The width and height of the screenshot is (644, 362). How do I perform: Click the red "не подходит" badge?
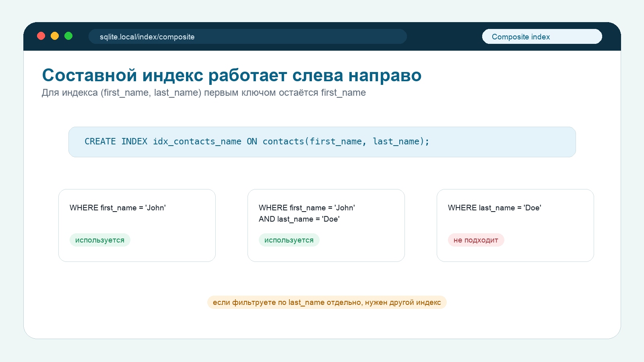pos(476,240)
